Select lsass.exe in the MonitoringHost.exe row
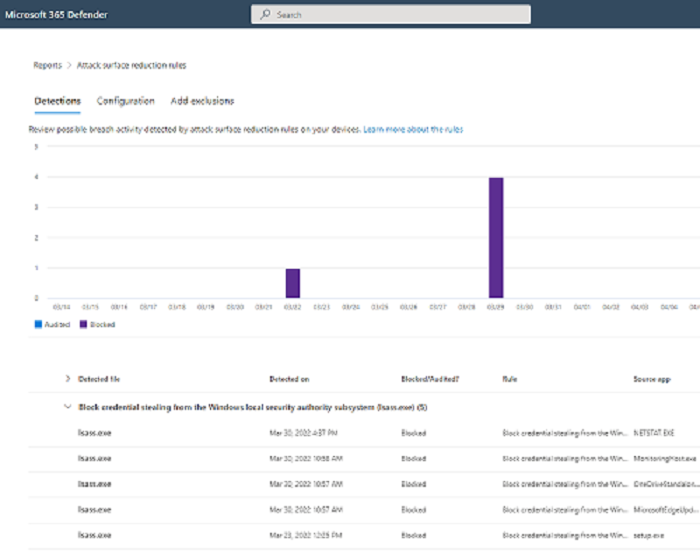The width and height of the screenshot is (700, 551). tap(95, 459)
